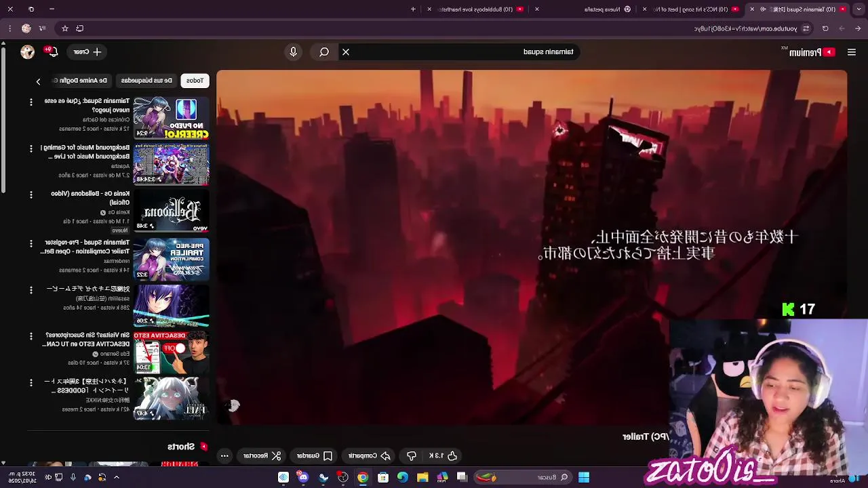Go back with the browser back arrow
The image size is (868, 488).
click(858, 28)
